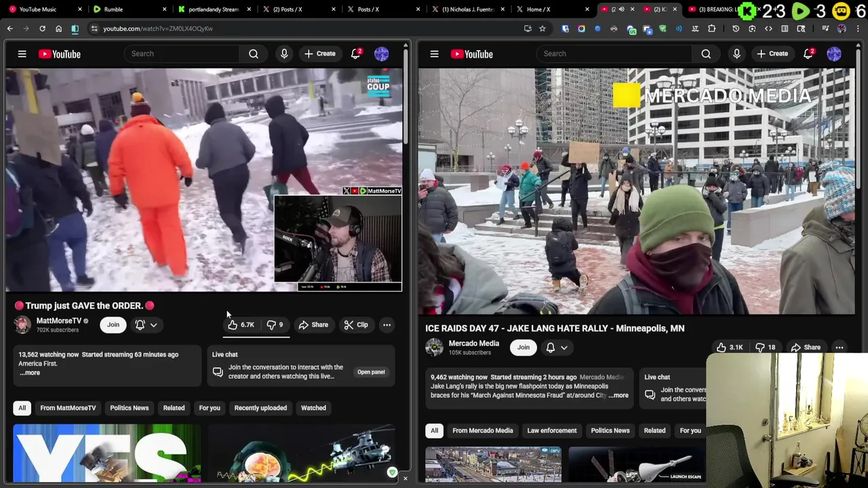Open account avatar in right YouTube header
The image size is (868, 488).
[x=834, y=54]
